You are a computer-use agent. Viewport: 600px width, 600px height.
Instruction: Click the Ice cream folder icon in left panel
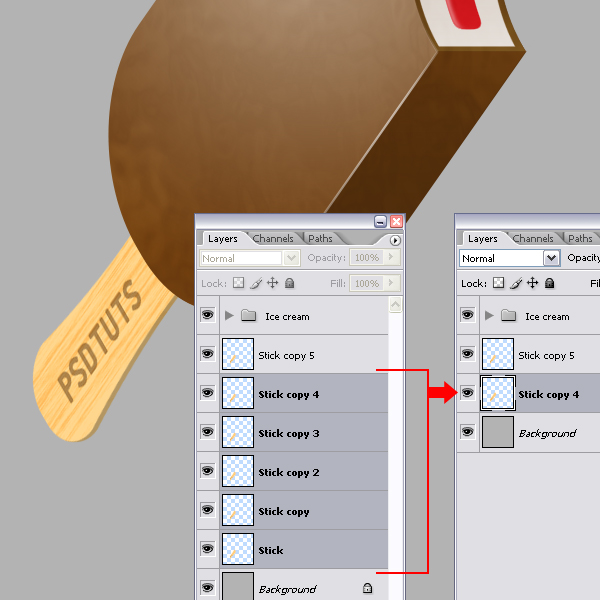248,316
